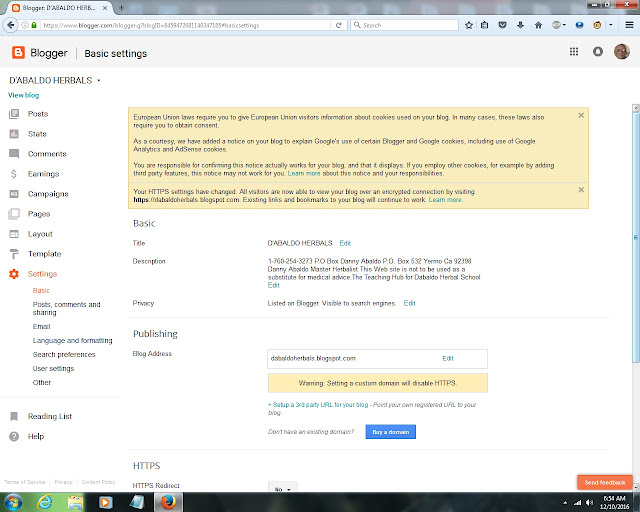The width and height of the screenshot is (640, 512).
Task: Click the Layout icon in sidebar
Action: pos(14,234)
